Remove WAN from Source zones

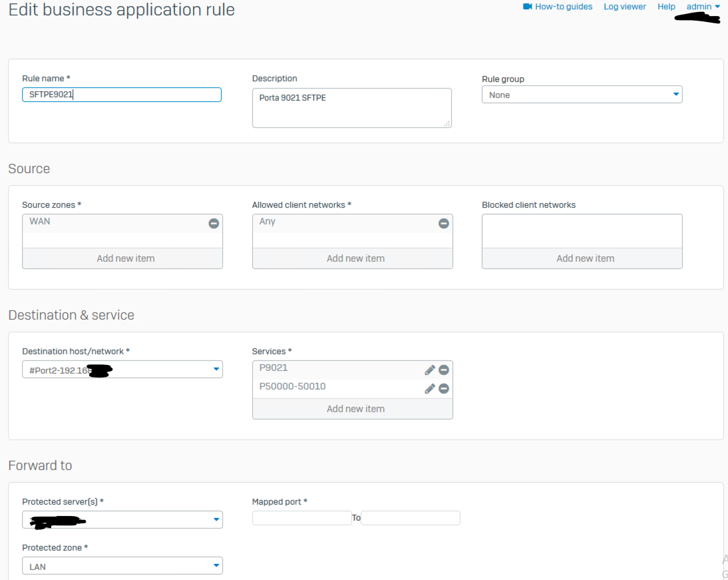coord(214,224)
